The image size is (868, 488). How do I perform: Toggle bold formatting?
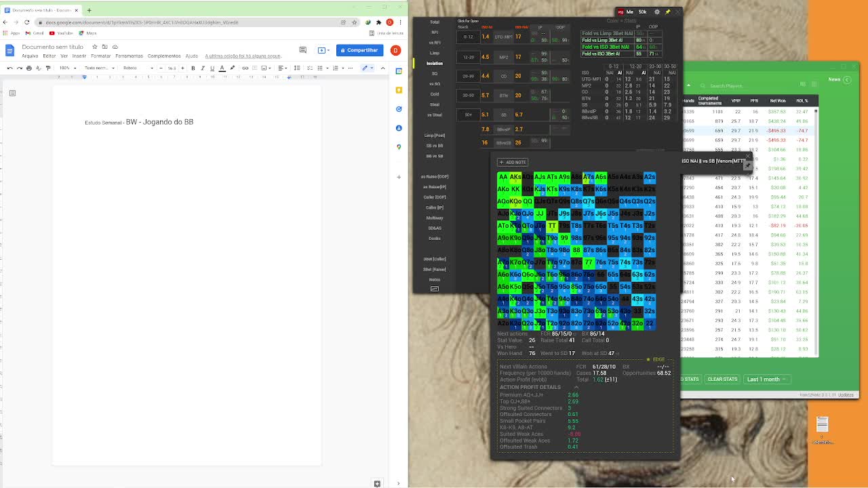pyautogui.click(x=193, y=68)
